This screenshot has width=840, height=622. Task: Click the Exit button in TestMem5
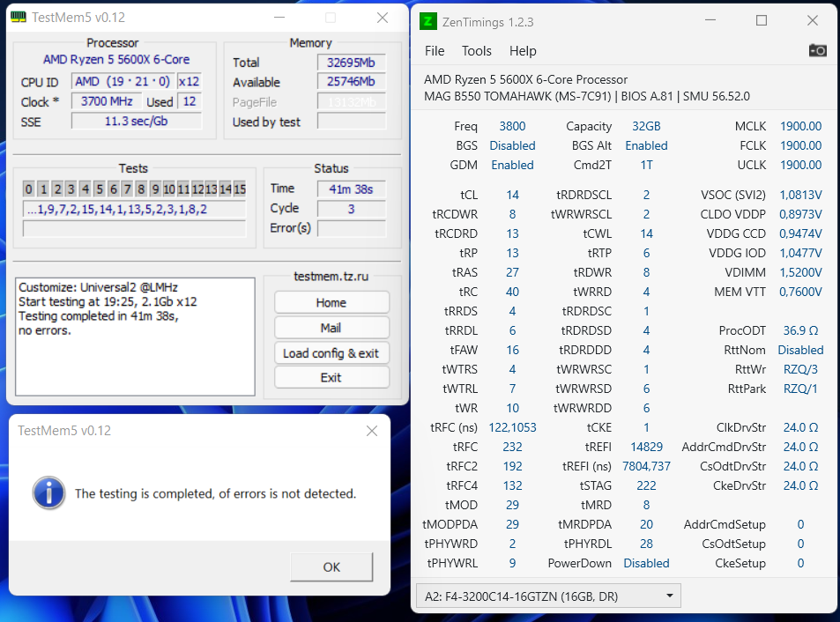(x=331, y=377)
